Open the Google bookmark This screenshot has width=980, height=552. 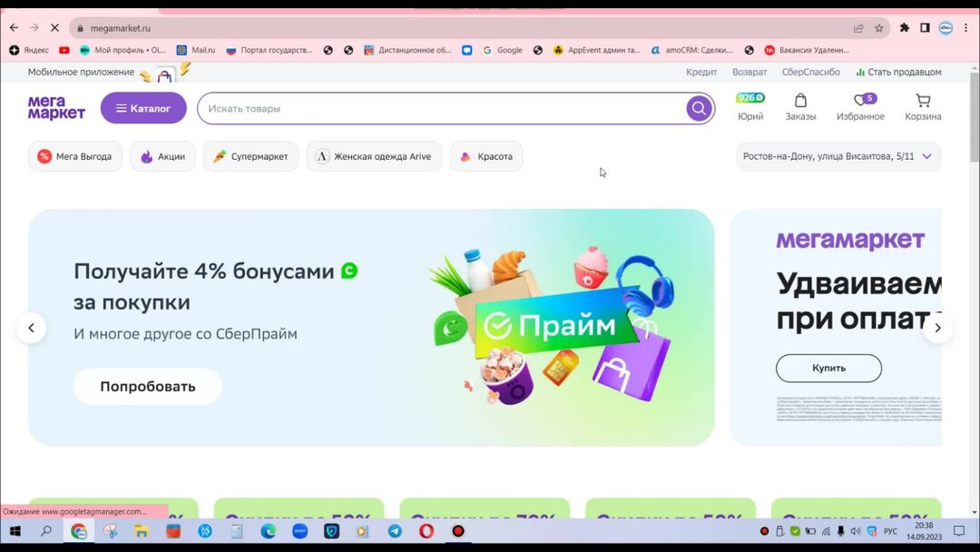pyautogui.click(x=503, y=50)
